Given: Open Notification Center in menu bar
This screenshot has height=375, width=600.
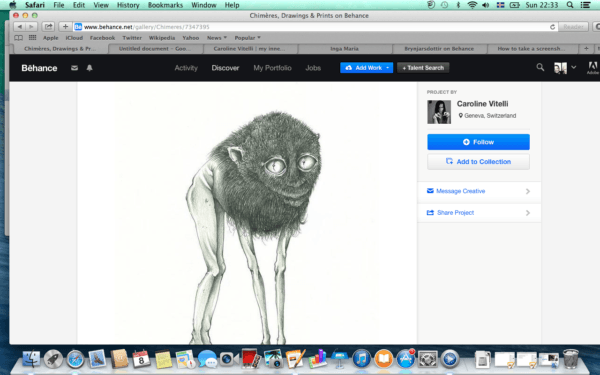Looking at the screenshot, I should 585,5.
